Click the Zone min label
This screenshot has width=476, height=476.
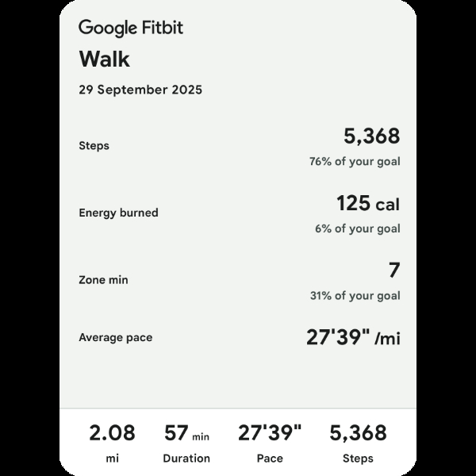click(x=103, y=280)
